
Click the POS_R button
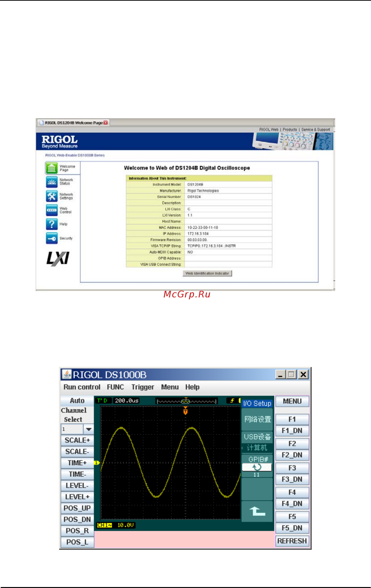[77, 531]
